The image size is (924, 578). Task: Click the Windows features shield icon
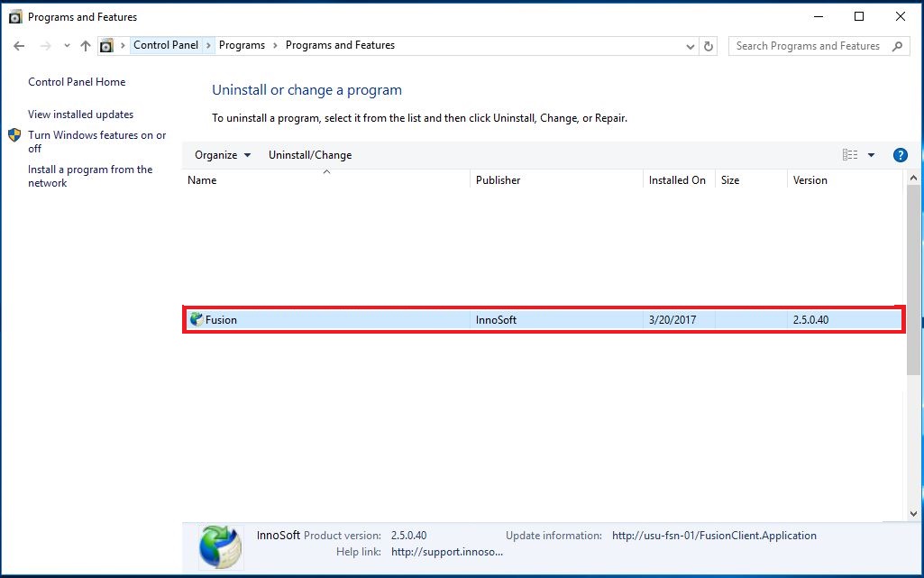click(x=14, y=135)
